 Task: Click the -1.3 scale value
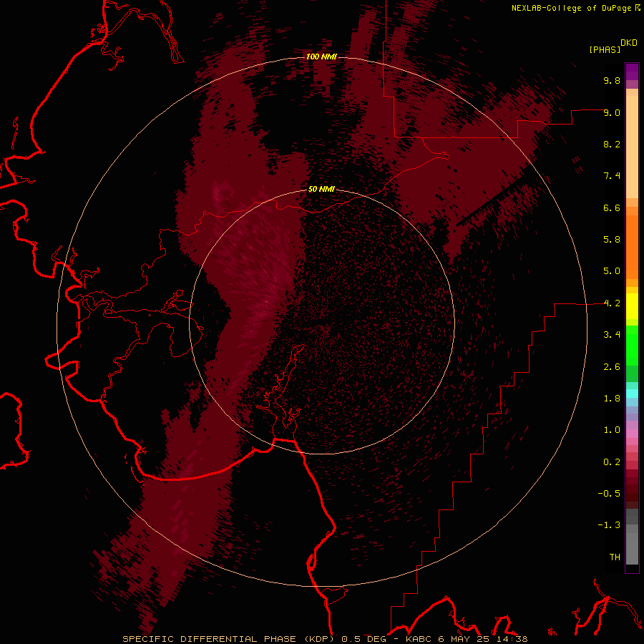click(x=609, y=525)
